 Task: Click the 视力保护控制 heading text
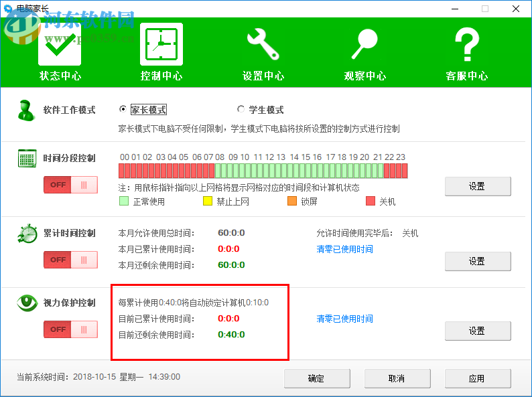point(69,303)
